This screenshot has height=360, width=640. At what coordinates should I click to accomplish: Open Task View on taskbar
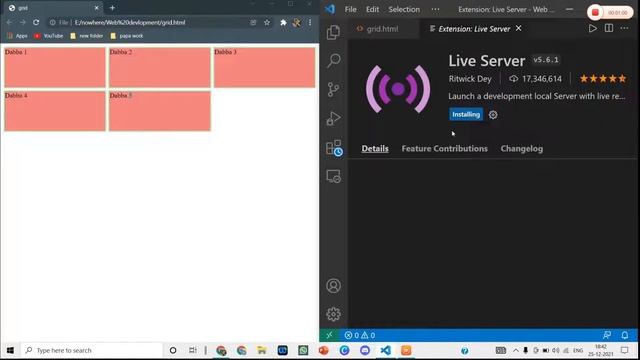click(193, 350)
